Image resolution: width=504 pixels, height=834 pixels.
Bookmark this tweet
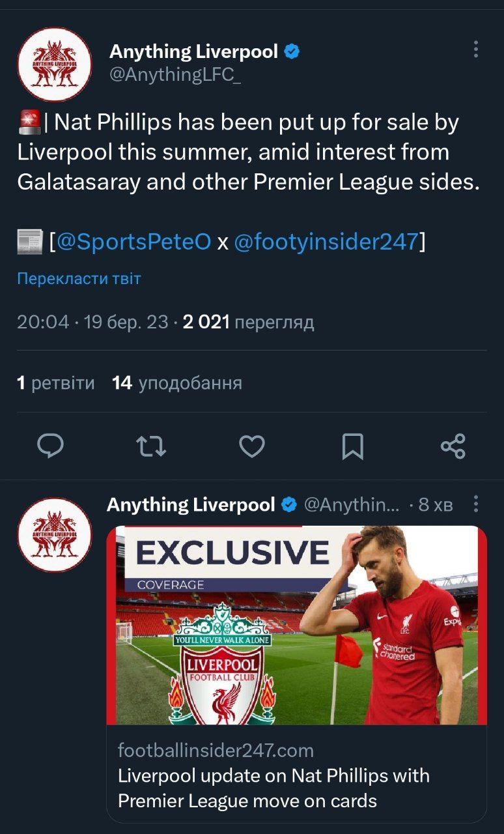[352, 446]
